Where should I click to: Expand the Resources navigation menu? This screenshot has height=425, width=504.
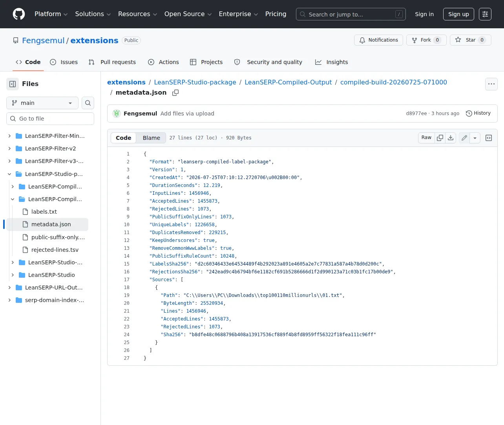tap(137, 14)
